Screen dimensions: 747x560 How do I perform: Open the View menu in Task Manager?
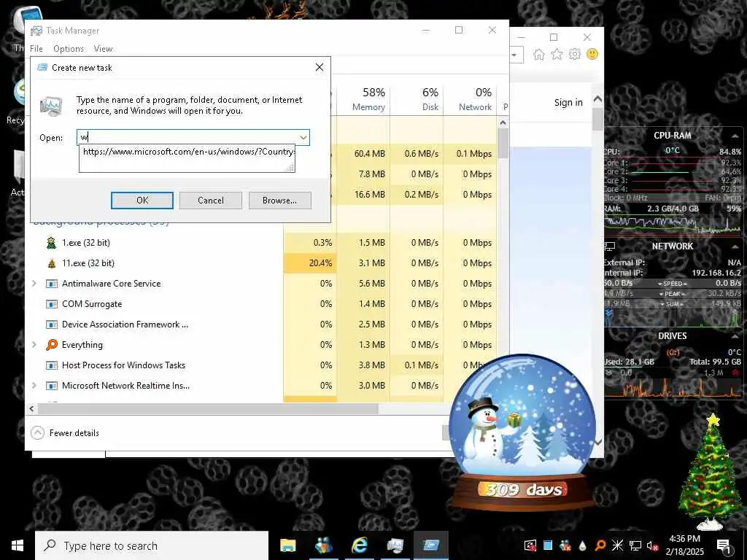pos(103,49)
